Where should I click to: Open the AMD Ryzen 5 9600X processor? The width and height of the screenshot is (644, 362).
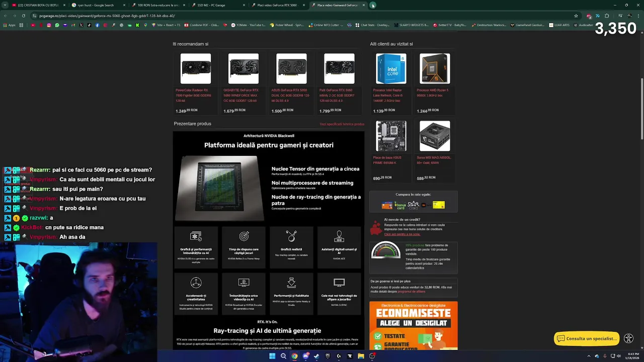(435, 83)
